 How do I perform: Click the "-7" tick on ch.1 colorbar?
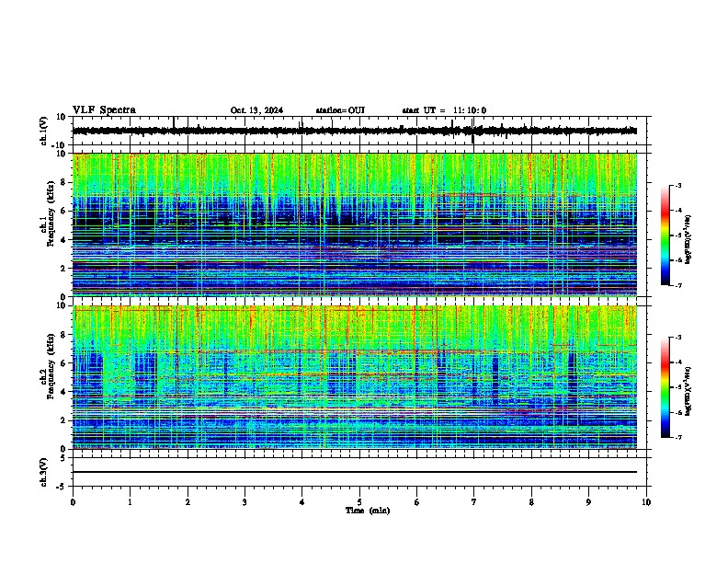(x=678, y=285)
